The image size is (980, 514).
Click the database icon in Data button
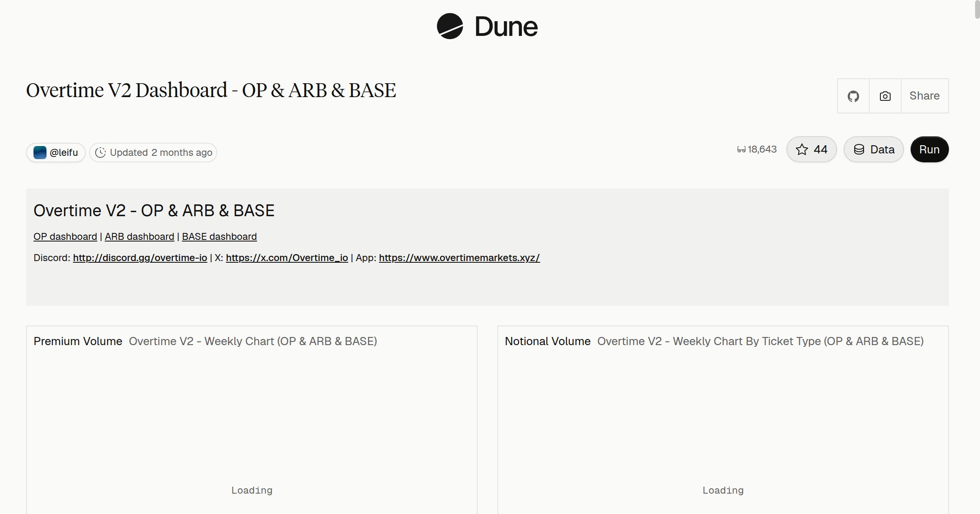(859, 149)
